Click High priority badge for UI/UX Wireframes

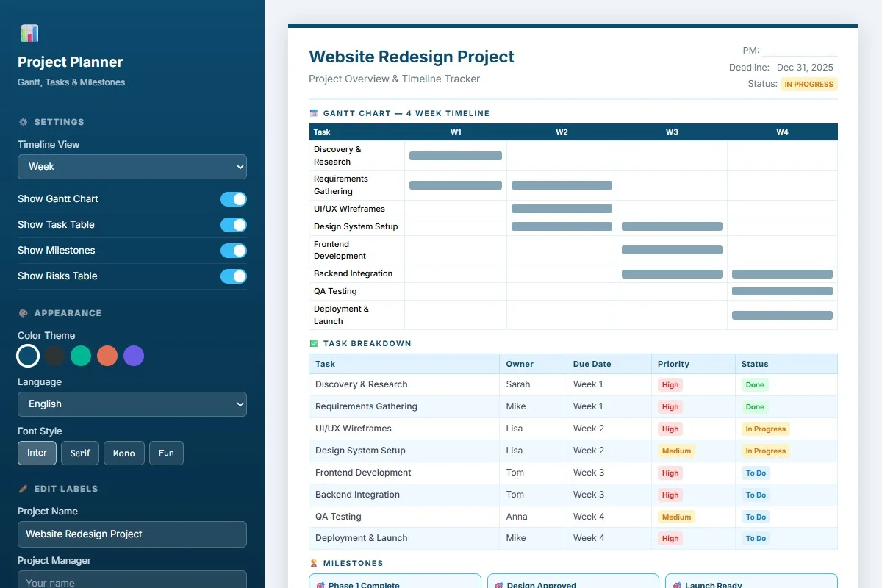click(670, 429)
